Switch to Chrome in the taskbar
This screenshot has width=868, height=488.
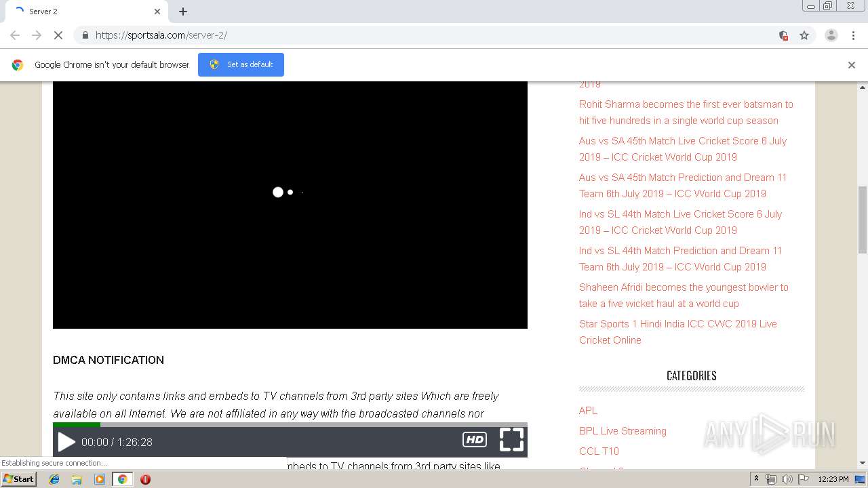pos(122,479)
